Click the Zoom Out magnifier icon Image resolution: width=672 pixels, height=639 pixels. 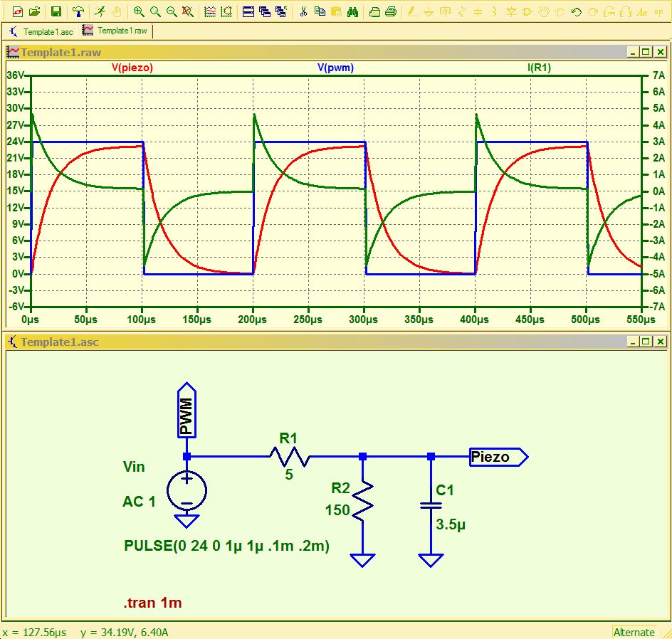pos(172,11)
